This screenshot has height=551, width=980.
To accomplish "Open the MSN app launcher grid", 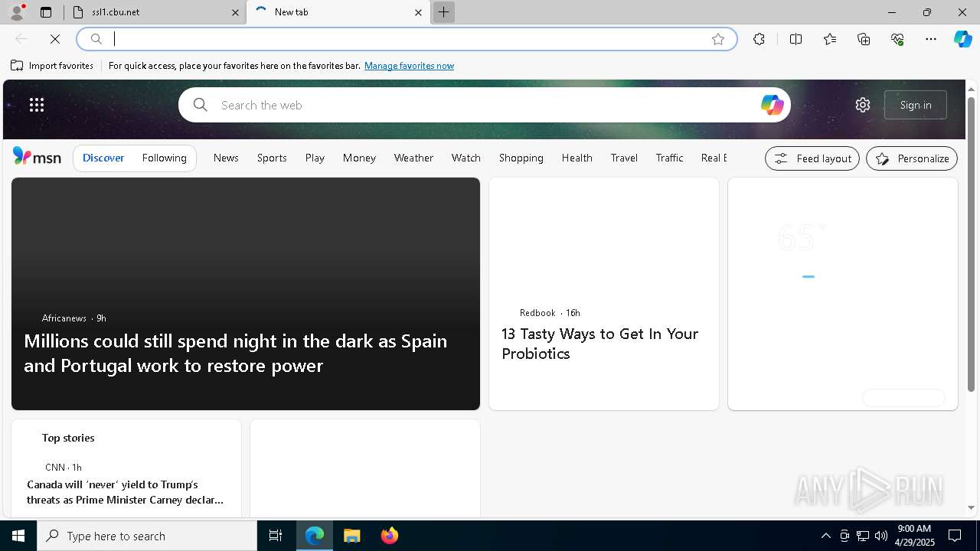I will tap(37, 105).
